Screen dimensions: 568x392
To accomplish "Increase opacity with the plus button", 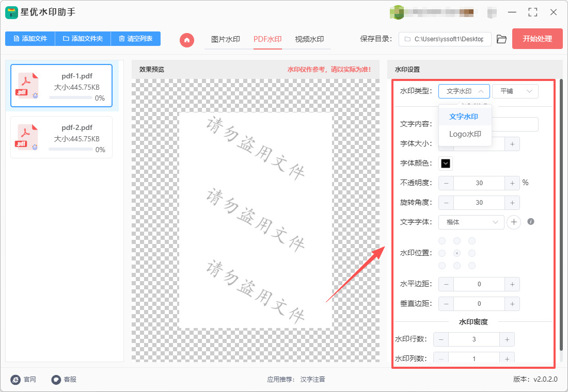I will (512, 183).
